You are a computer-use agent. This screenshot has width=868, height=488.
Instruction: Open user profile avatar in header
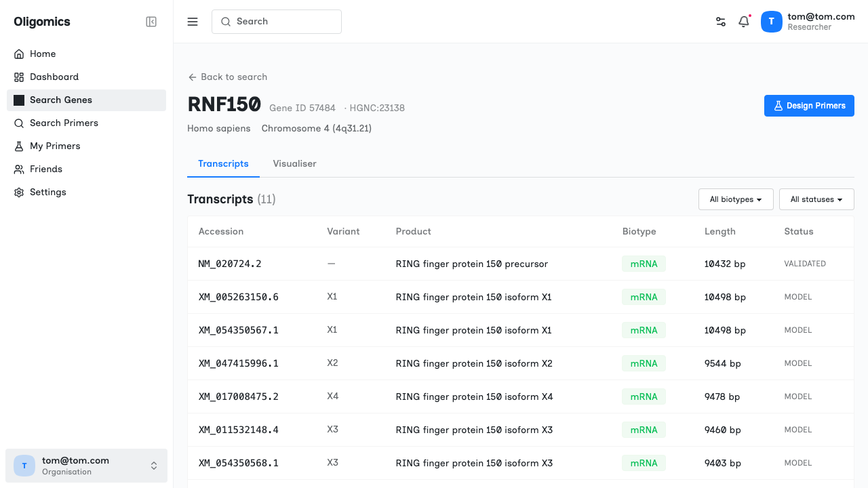pos(772,22)
